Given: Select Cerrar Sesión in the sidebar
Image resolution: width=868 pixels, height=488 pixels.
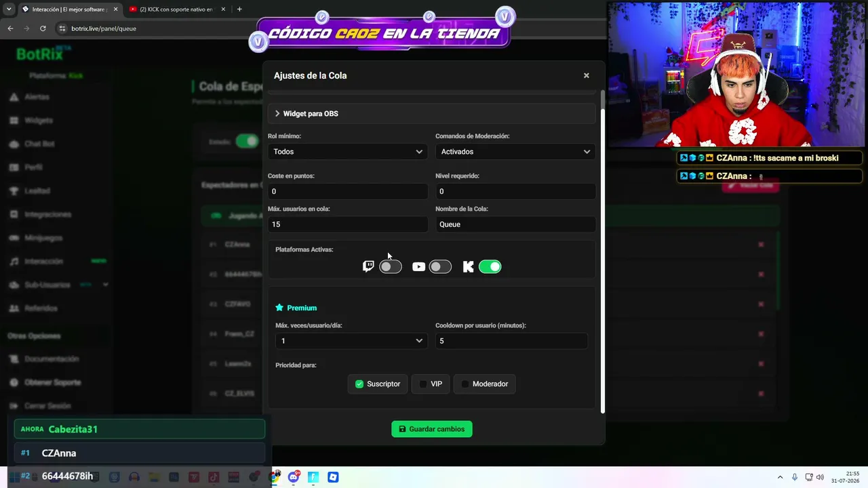Looking at the screenshot, I should 47,406.
